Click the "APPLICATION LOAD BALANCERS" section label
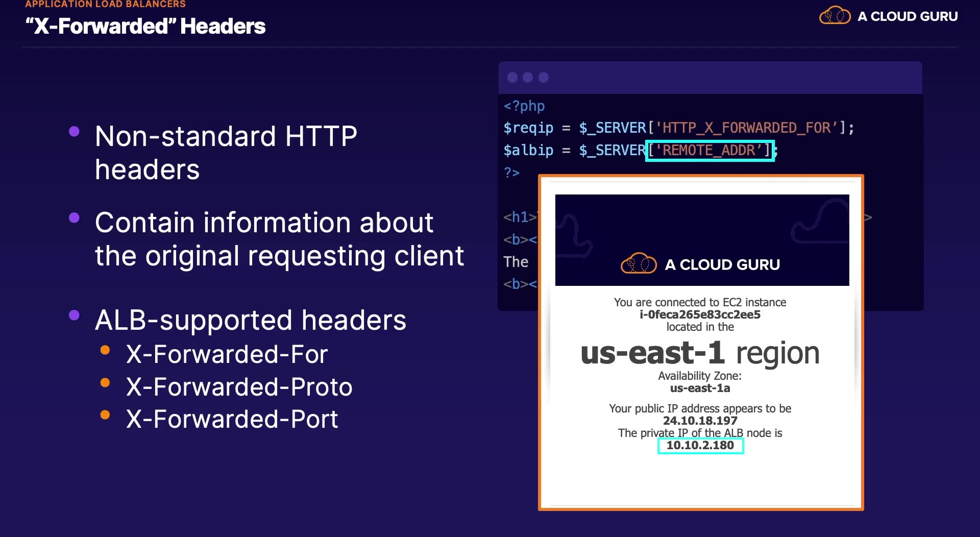Image resolution: width=980 pixels, height=537 pixels. pos(106,4)
